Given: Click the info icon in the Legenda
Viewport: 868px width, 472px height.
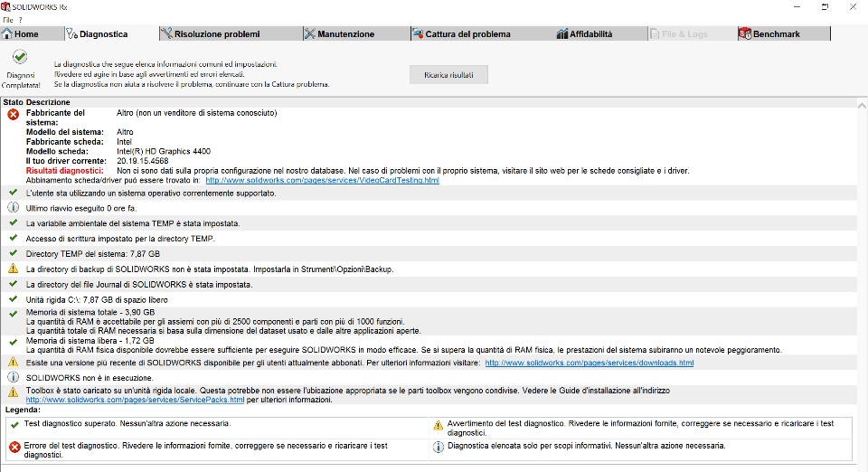Looking at the screenshot, I should click(438, 447).
